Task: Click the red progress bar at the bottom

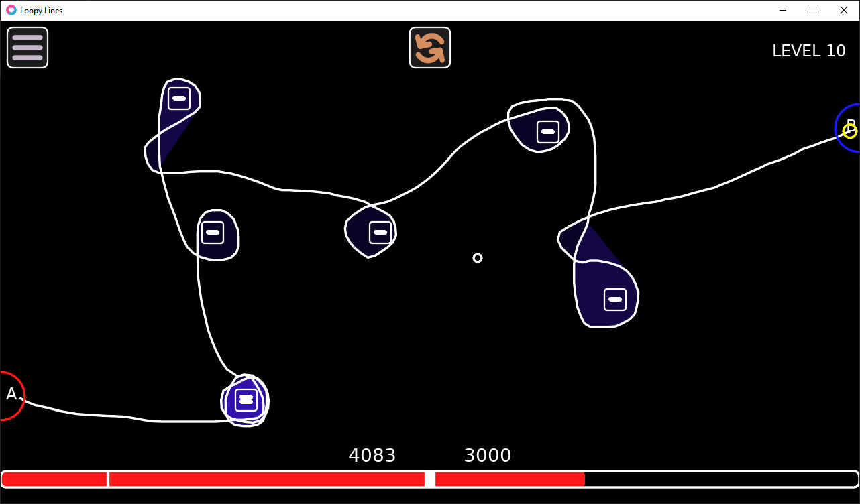Action: click(430, 479)
